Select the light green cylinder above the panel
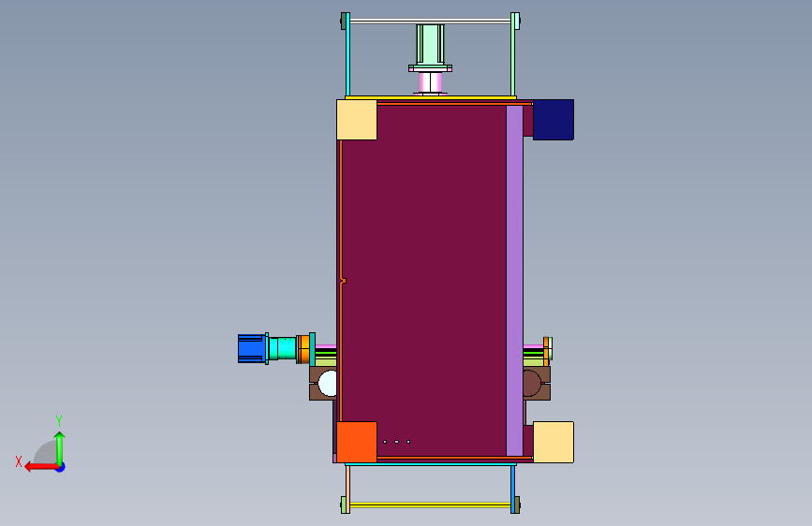The height and width of the screenshot is (526, 812). pyautogui.click(x=430, y=45)
